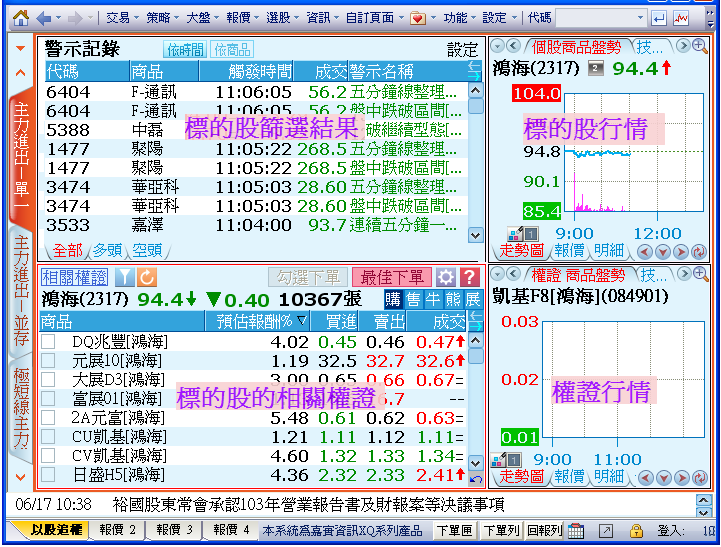
Task: Click the 設定 link in the 警示記錄 panel
Action: pyautogui.click(x=462, y=49)
